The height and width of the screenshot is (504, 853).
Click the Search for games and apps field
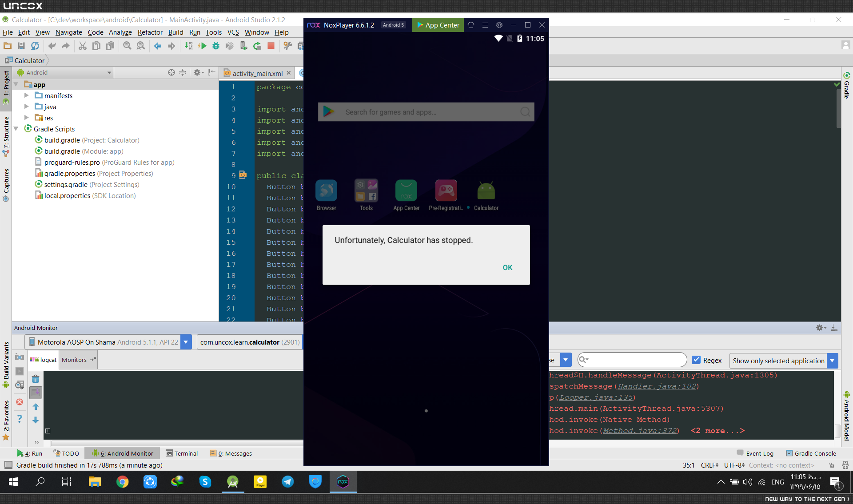(426, 112)
